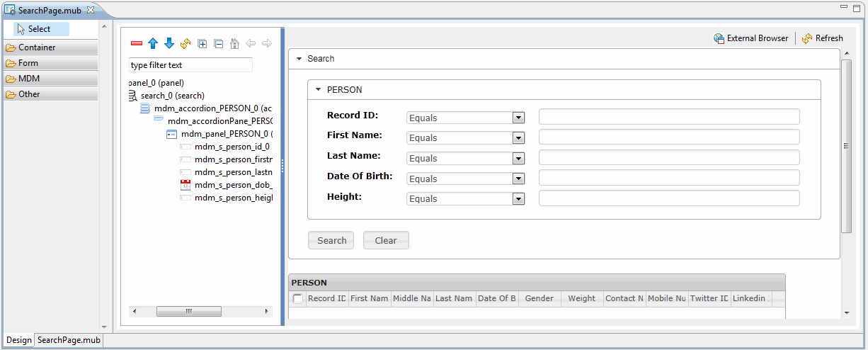This screenshot has width=868, height=350.
Task: Expand all tree nodes with plus icon
Action: [202, 44]
